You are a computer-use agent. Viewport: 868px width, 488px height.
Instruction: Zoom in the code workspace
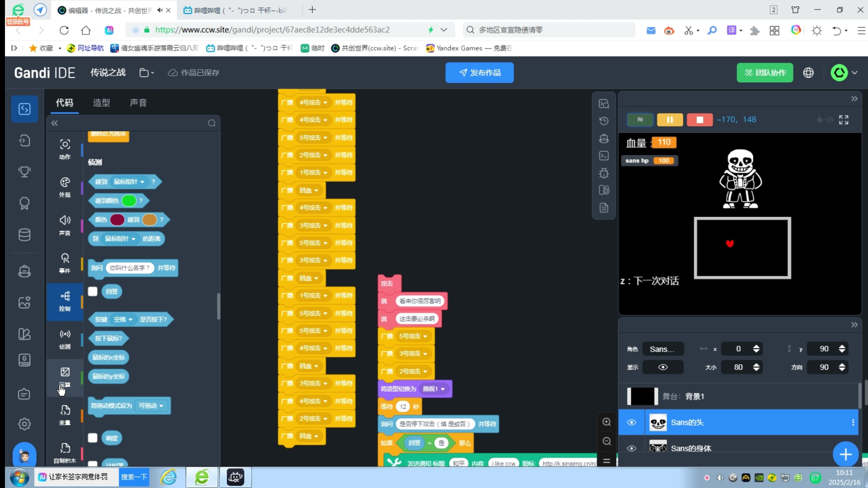pyautogui.click(x=606, y=422)
